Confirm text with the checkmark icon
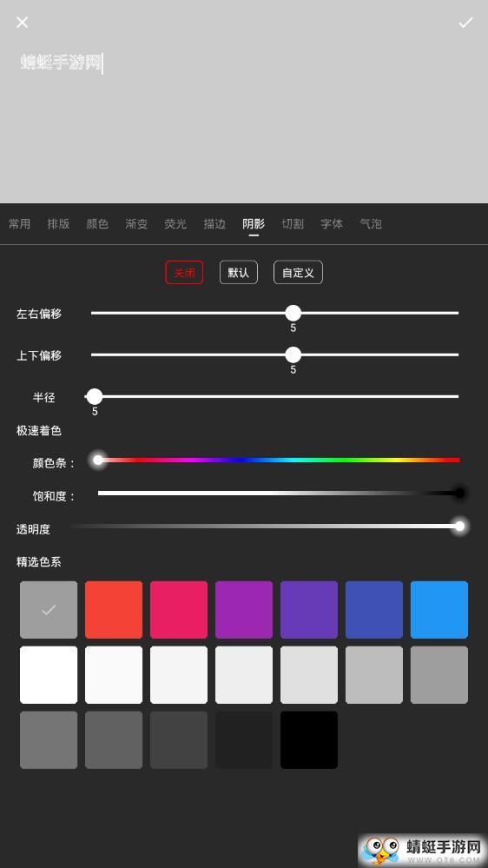 466,22
